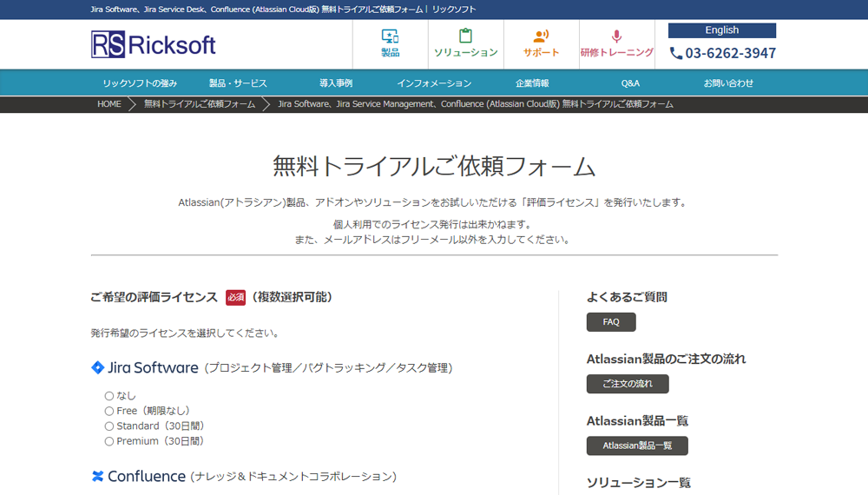
Task: Open the Atlassian製品一覧 button
Action: 637,445
